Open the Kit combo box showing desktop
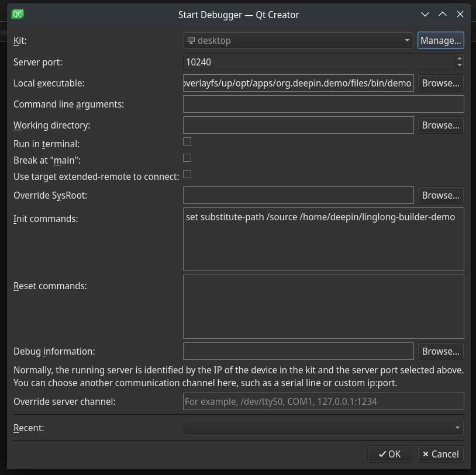Screen dimensions: 476x475 [298, 40]
